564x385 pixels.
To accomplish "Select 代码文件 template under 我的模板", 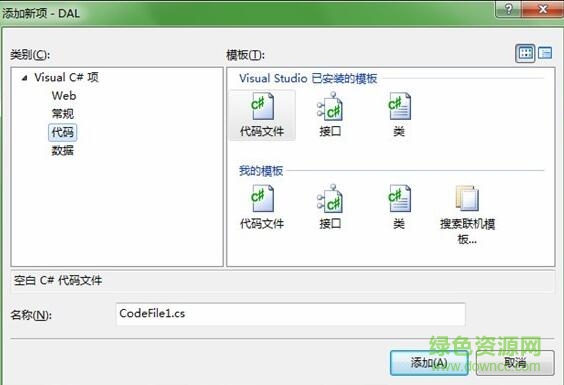I will 262,207.
